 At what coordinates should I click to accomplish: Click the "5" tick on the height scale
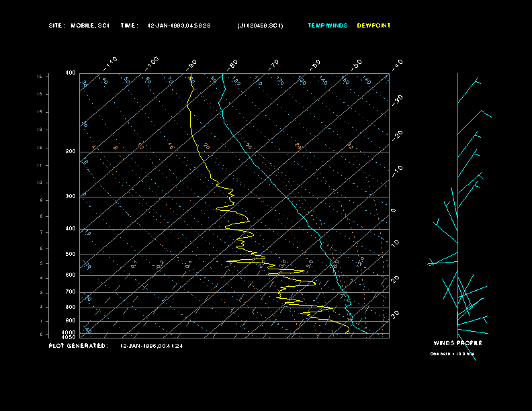click(x=42, y=263)
